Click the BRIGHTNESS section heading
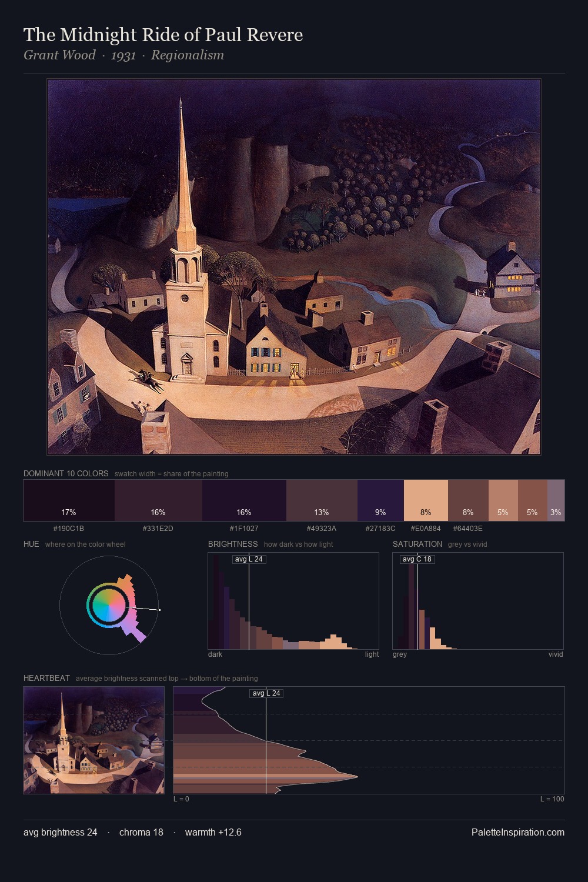This screenshot has height=882, width=588. coord(233,544)
